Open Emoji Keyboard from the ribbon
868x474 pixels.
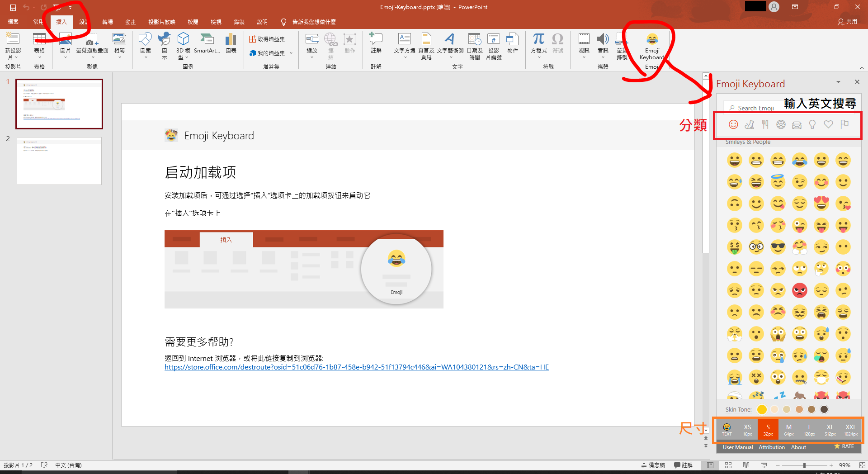tap(652, 47)
